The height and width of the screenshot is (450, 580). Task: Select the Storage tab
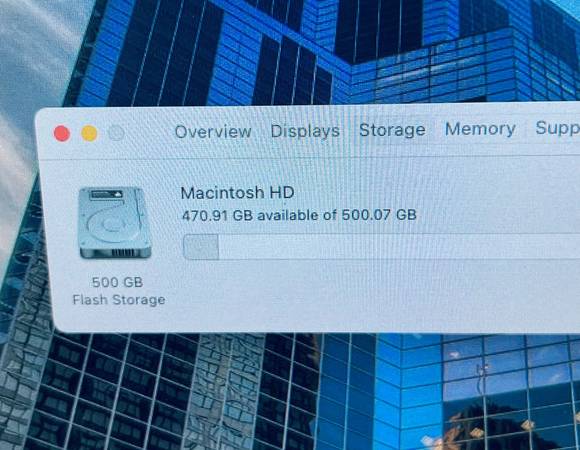pyautogui.click(x=392, y=130)
